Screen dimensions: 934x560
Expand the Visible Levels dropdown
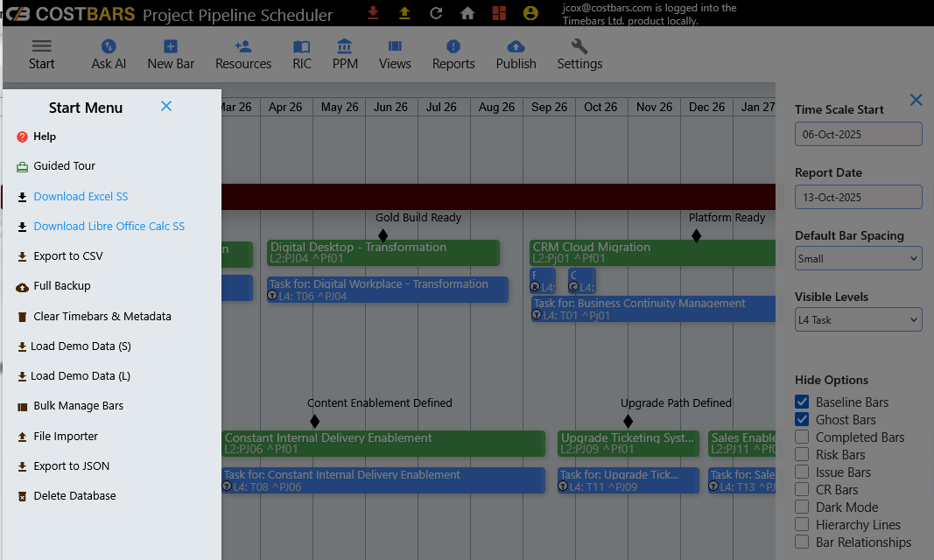click(858, 319)
